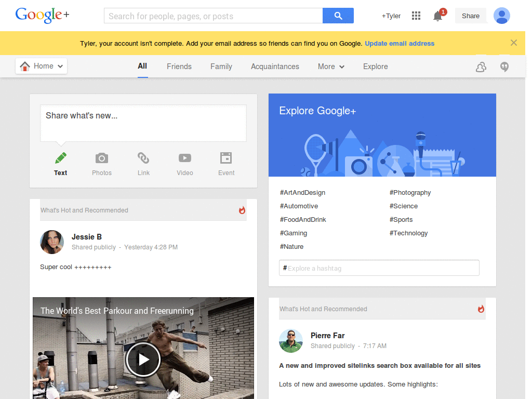Image resolution: width=532 pixels, height=399 pixels.
Task: Click the Share what's new box
Action: pyautogui.click(x=143, y=123)
